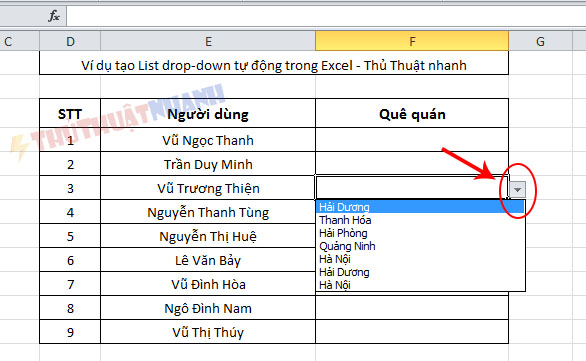
Task: Choose highlighted Hải Dương at top of dropdown list
Action: (420, 207)
